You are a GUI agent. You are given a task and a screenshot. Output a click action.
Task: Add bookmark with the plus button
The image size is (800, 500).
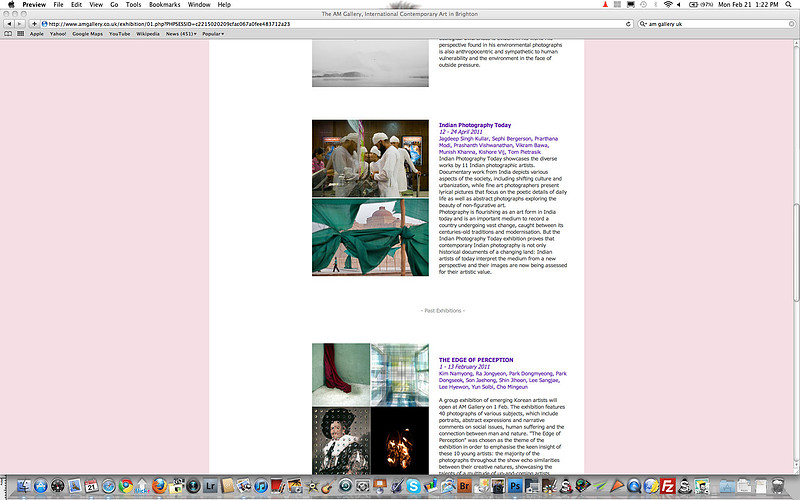click(34, 24)
